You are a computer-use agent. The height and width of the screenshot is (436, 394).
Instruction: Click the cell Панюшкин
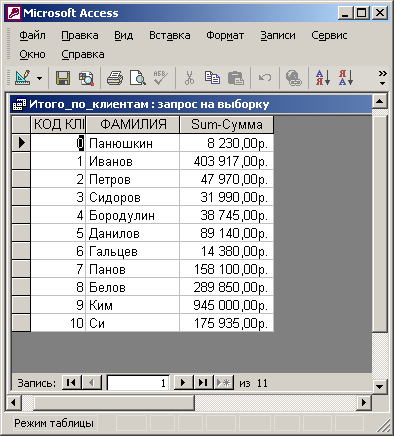coord(133,143)
